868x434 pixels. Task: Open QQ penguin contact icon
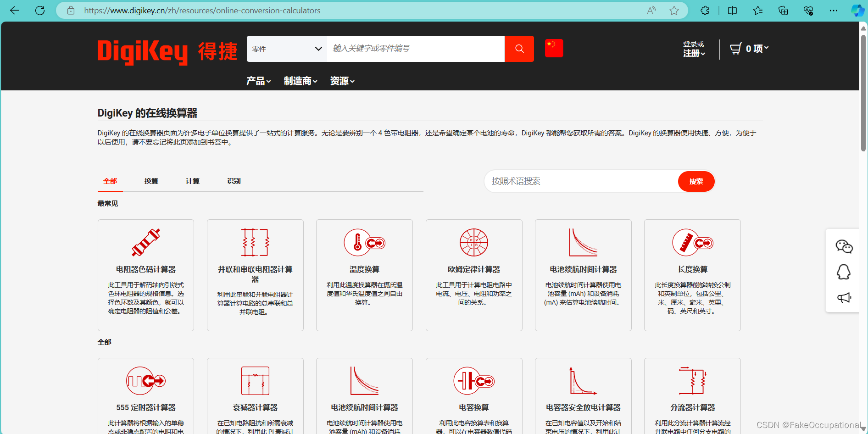[844, 272]
